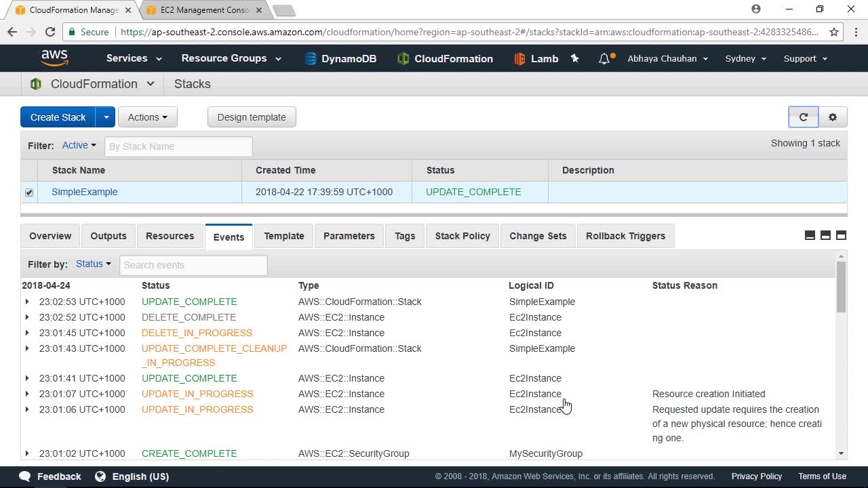Click the By Stack Name filter field
Screen dimensions: 868x488
[178, 146]
